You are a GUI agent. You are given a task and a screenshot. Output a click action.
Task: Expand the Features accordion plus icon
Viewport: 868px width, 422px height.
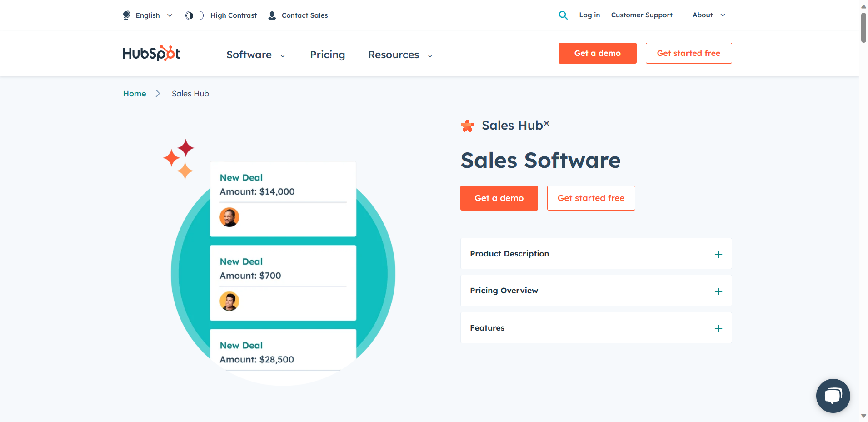click(718, 328)
